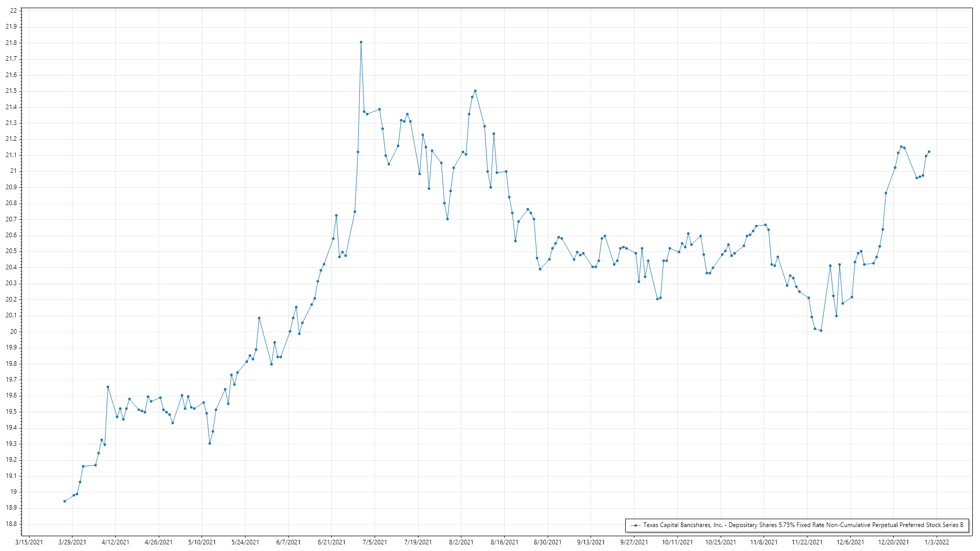Click the Texas Capital Bancshares legend label

[803, 525]
